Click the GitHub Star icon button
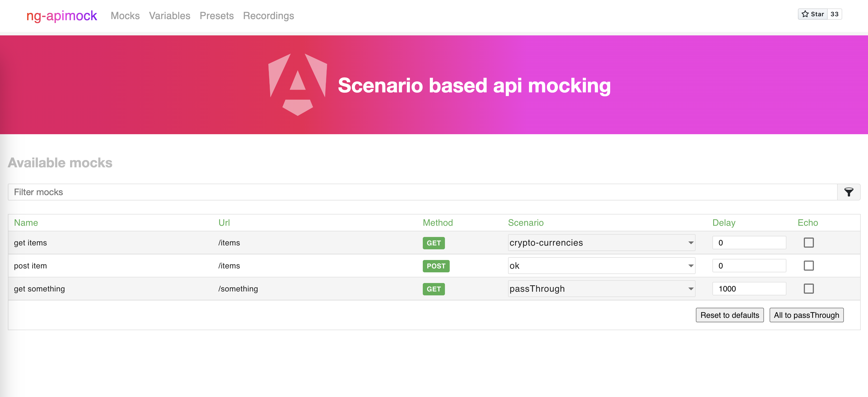This screenshot has width=868, height=397. pyautogui.click(x=812, y=14)
